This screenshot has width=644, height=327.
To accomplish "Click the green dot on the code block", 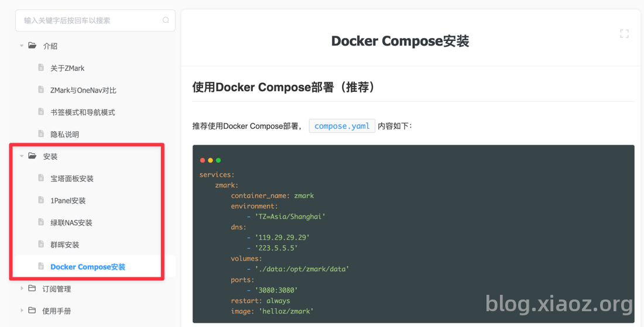I will (218, 160).
